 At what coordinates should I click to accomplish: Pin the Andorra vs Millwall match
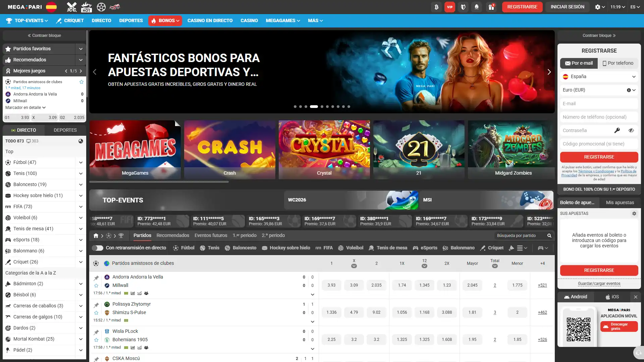coord(96,278)
